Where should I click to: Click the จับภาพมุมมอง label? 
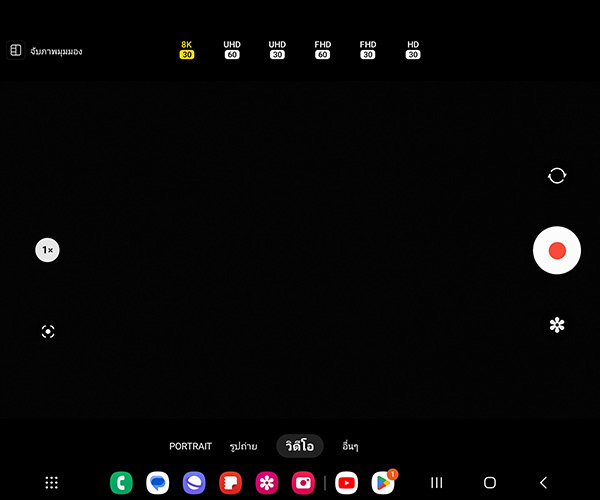coord(56,51)
